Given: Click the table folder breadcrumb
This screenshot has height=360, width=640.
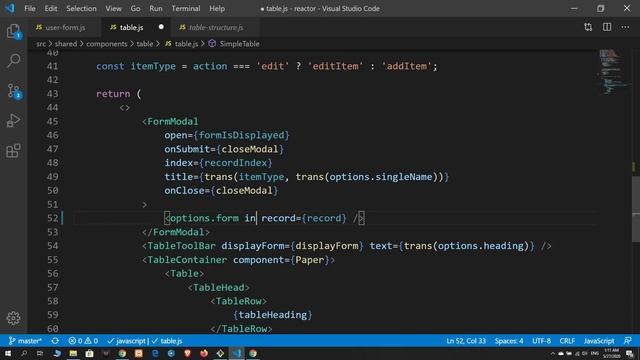Looking at the screenshot, I should coord(144,44).
